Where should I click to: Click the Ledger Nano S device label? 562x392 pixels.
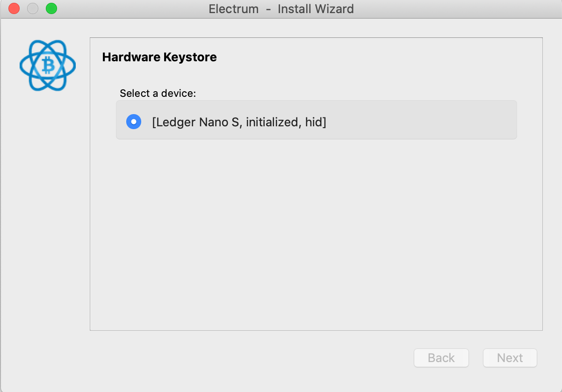[x=196, y=122]
